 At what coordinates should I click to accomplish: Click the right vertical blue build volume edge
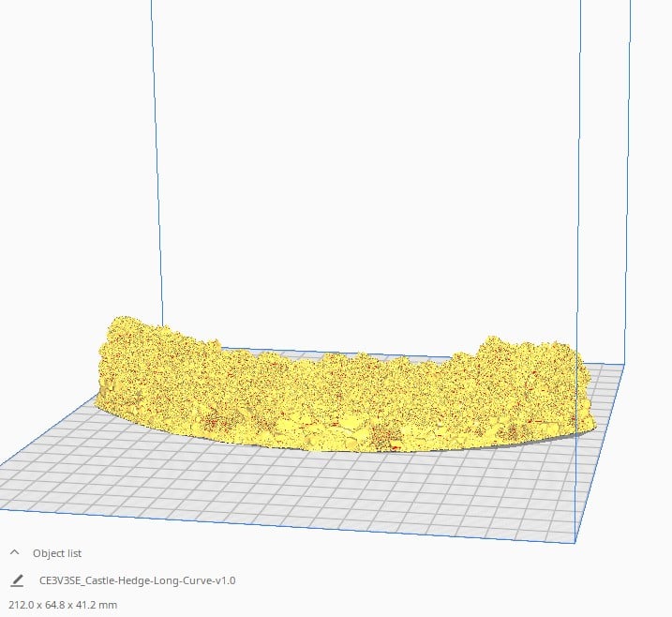pyautogui.click(x=578, y=188)
